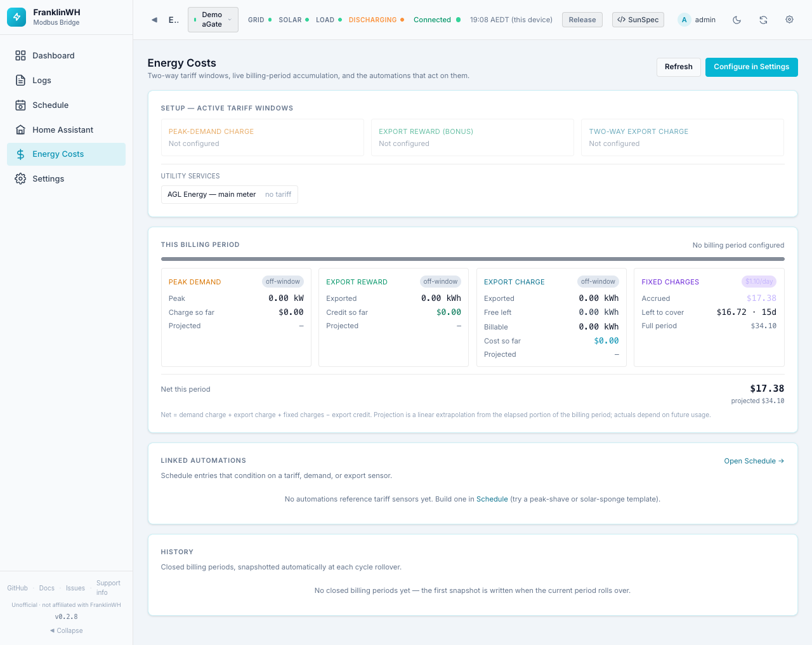Click the FranklinWH lightning logo icon
The height and width of the screenshot is (645, 812).
point(16,17)
